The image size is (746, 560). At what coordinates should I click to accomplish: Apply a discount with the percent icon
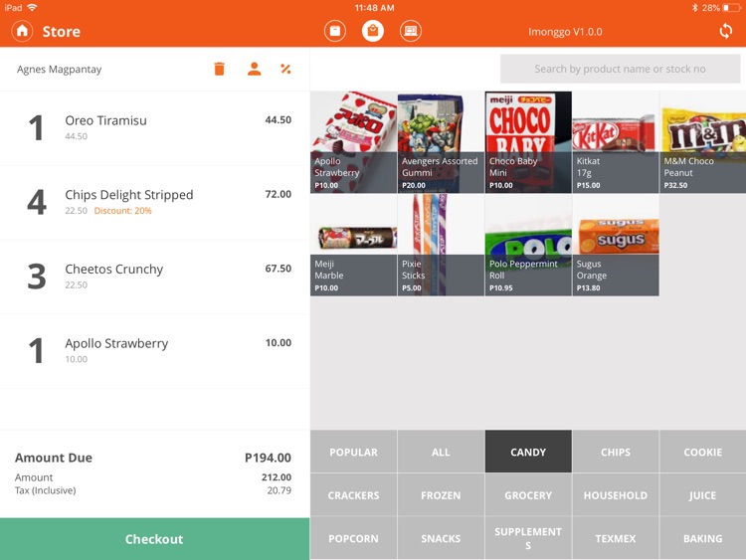click(285, 69)
